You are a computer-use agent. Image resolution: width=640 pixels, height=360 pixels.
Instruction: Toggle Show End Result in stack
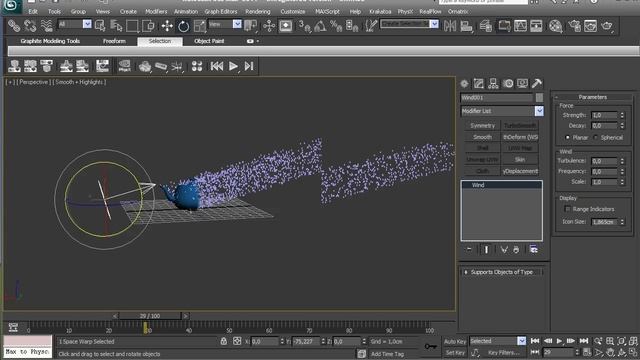point(486,249)
